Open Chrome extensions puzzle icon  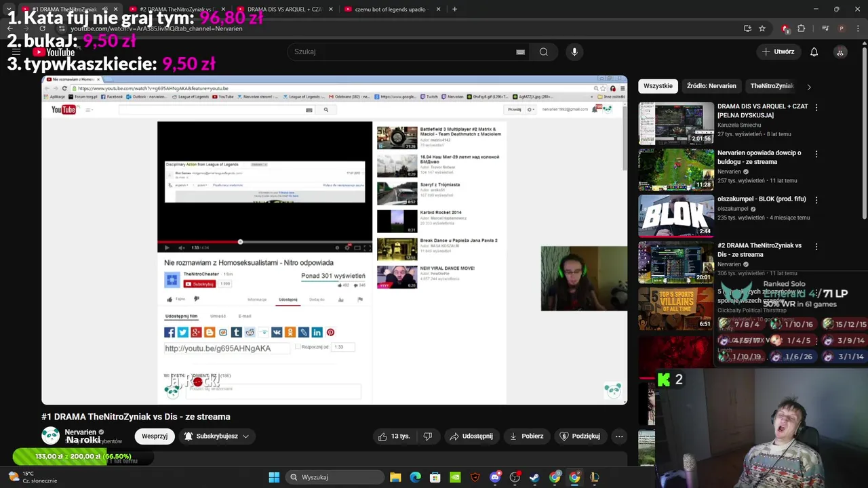[802, 28]
